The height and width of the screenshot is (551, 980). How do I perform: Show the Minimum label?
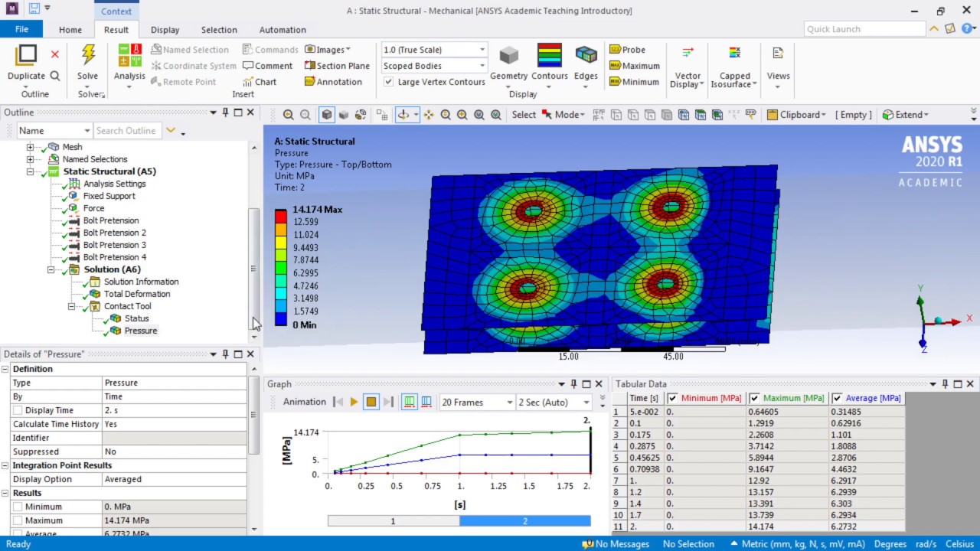[x=634, y=82]
